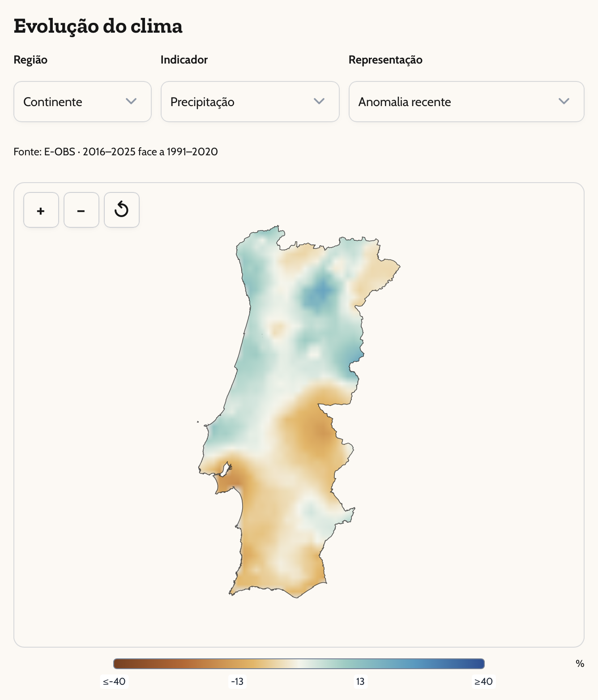This screenshot has height=700, width=598.
Task: Open the Representação dropdown showing Anomalia recente
Action: tap(466, 102)
